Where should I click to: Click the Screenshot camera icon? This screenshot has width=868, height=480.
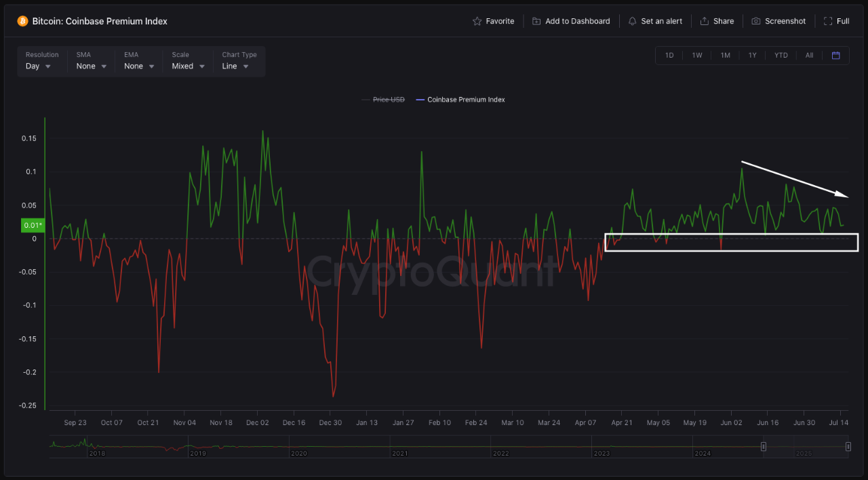[x=756, y=21]
